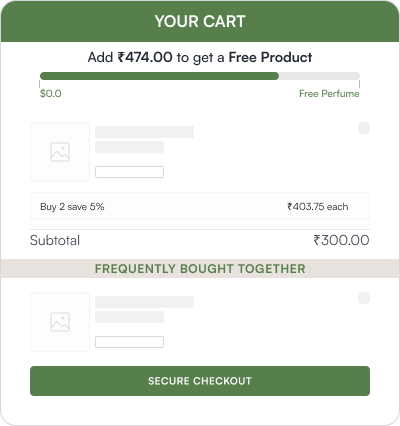The height and width of the screenshot is (426, 400).
Task: Click the cart item title placeholder
Action: [x=144, y=132]
